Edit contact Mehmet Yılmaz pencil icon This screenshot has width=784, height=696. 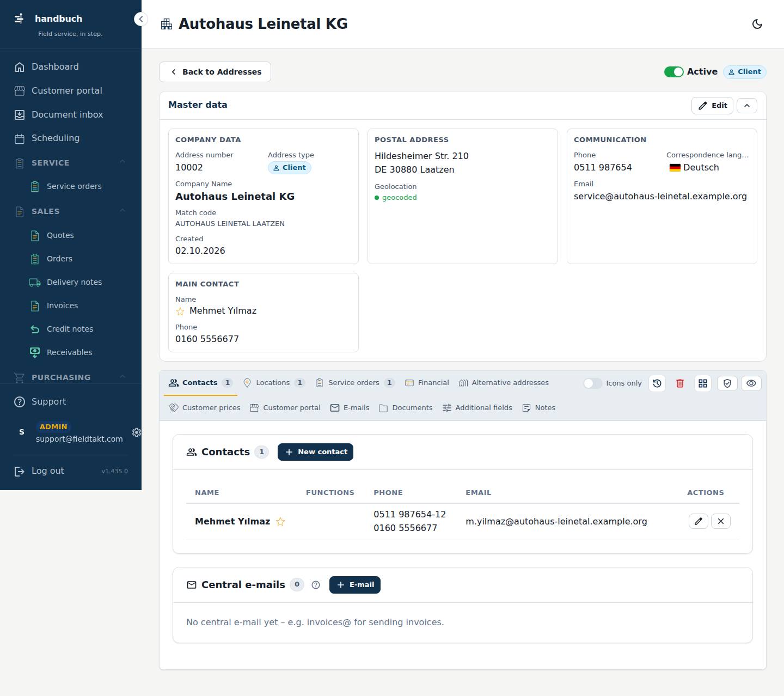point(698,521)
